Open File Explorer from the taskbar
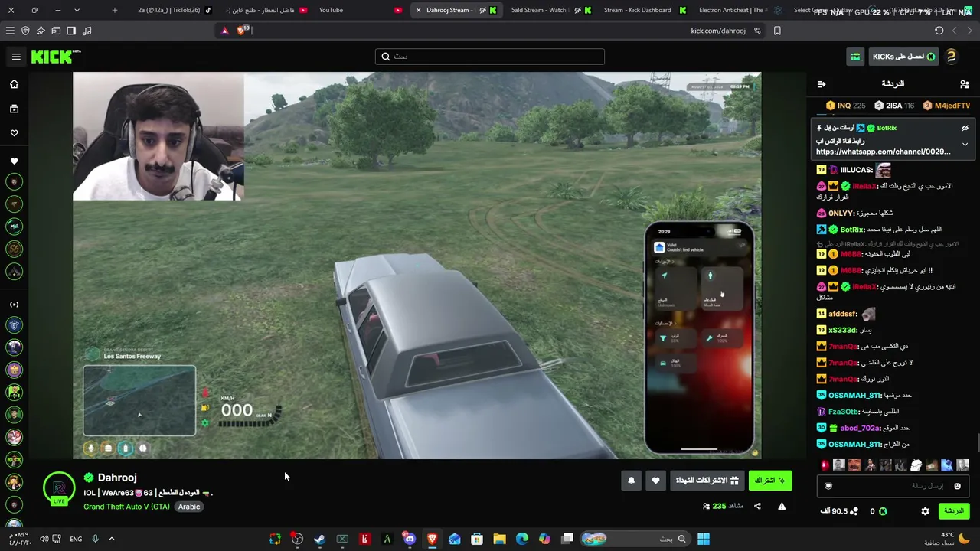This screenshot has width=980, height=551. [x=499, y=539]
